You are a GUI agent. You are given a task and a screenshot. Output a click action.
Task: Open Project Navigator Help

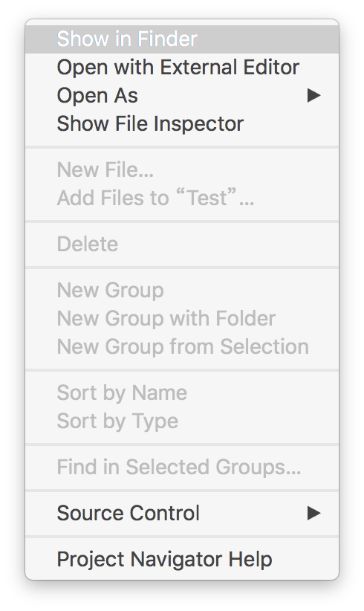tap(182, 560)
